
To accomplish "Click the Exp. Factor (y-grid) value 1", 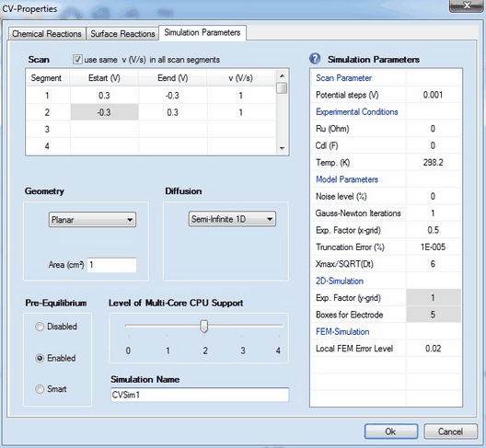I will tap(433, 298).
